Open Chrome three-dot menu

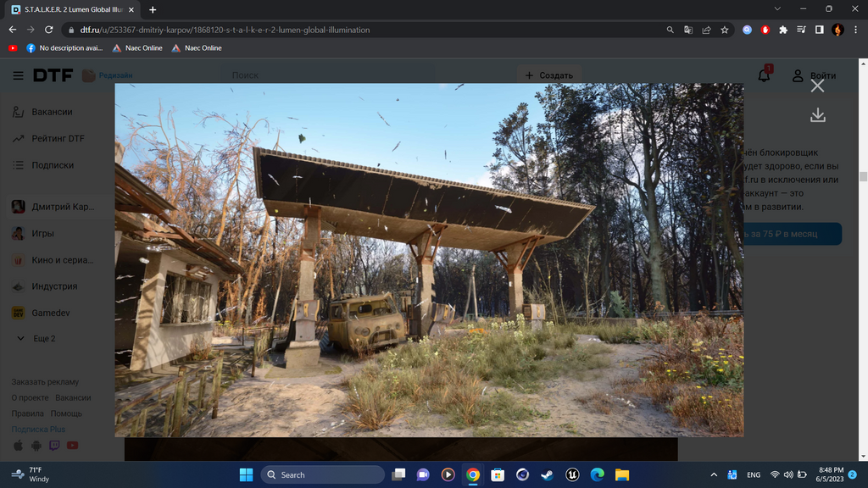click(856, 30)
